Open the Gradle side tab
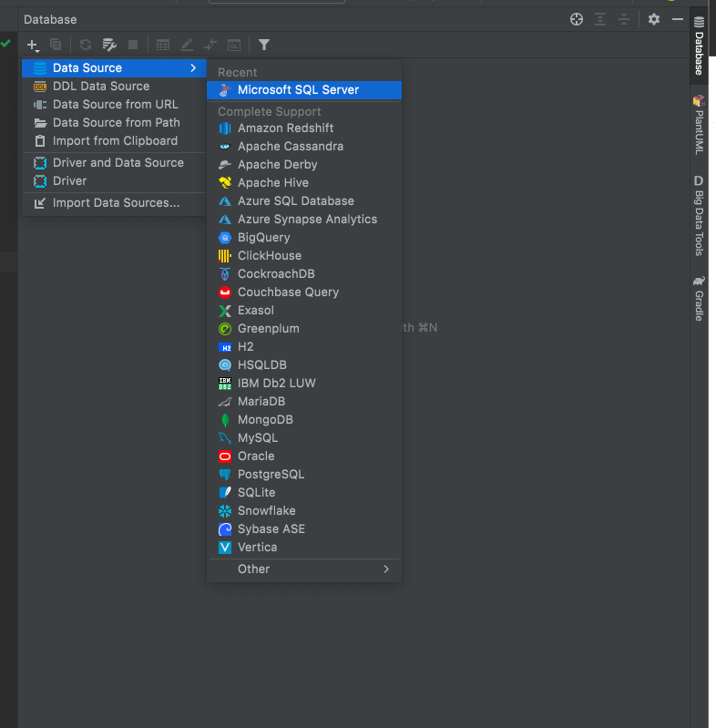The height and width of the screenshot is (728, 716). click(x=699, y=299)
